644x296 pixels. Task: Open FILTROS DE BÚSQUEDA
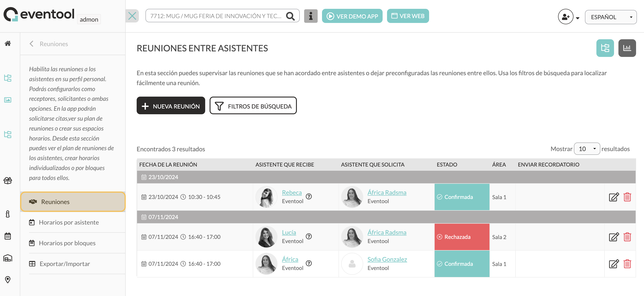pos(253,106)
